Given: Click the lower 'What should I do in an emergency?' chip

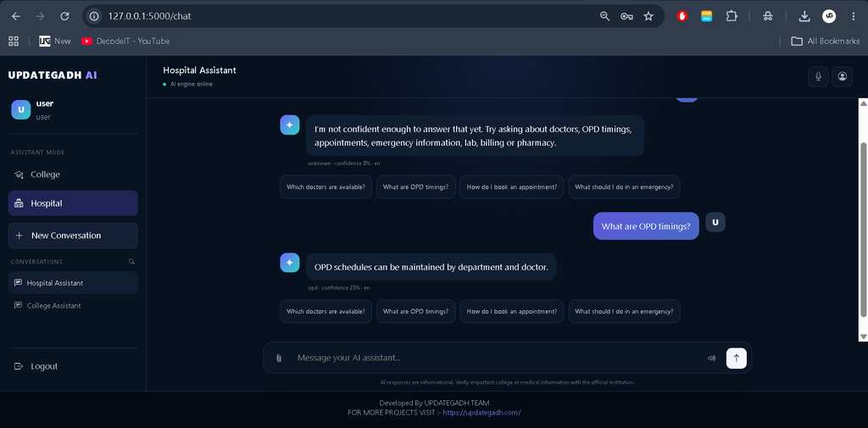Looking at the screenshot, I should coord(624,311).
